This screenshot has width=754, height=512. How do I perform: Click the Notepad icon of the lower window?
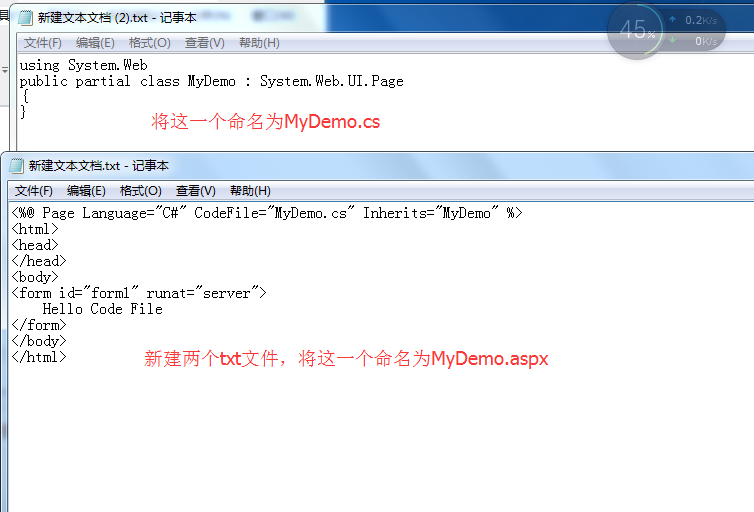click(x=16, y=166)
